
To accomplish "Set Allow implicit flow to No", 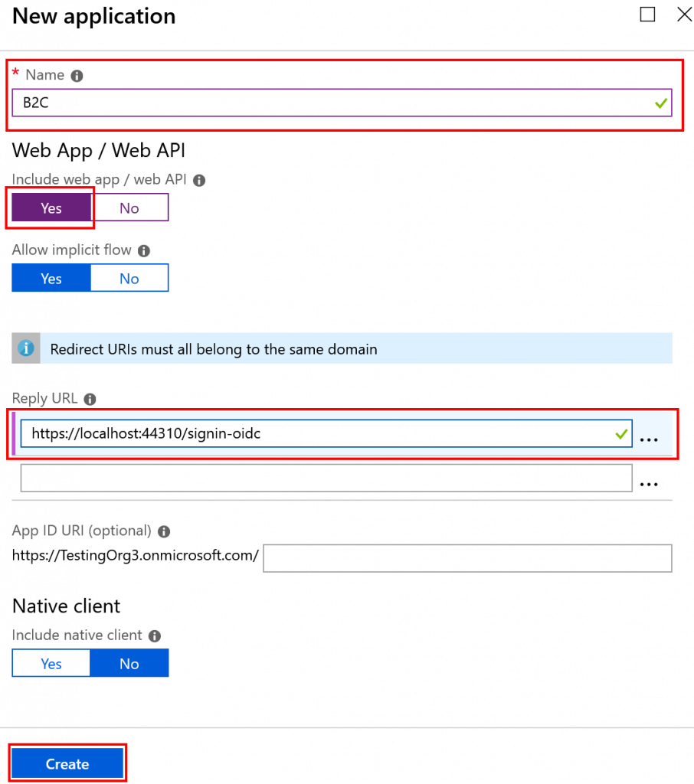I will 129,278.
